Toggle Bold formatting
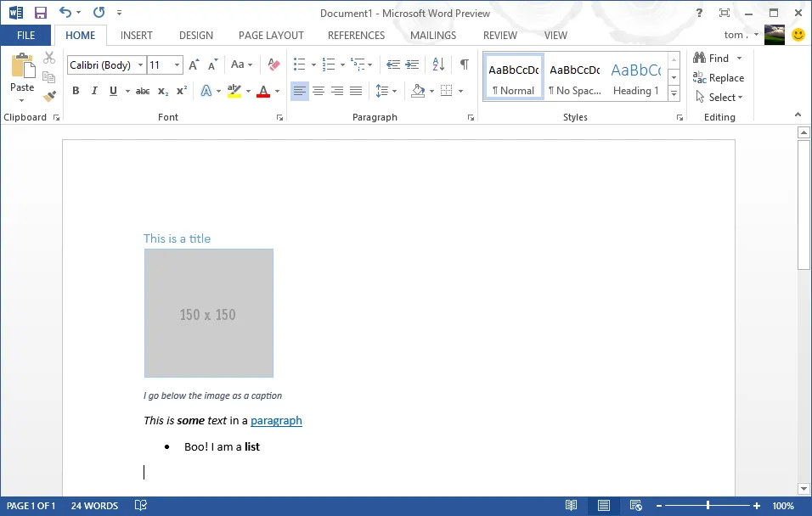 (x=76, y=91)
